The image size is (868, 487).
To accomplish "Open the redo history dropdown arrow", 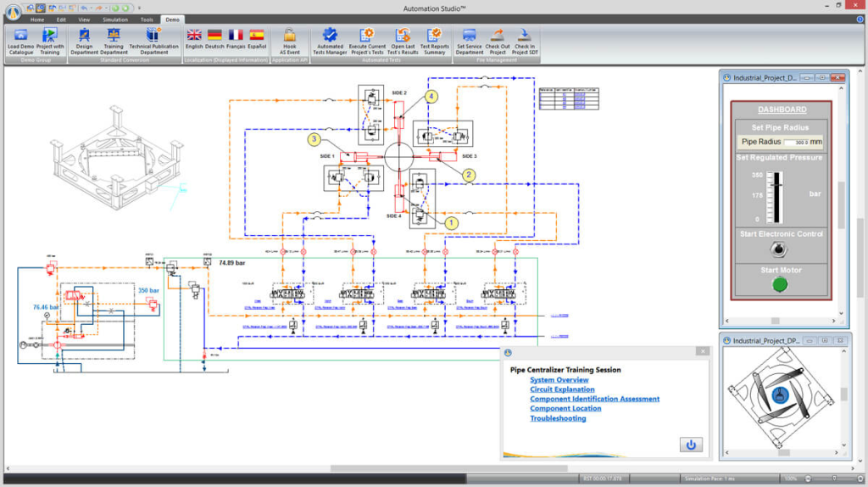I will (x=106, y=8).
